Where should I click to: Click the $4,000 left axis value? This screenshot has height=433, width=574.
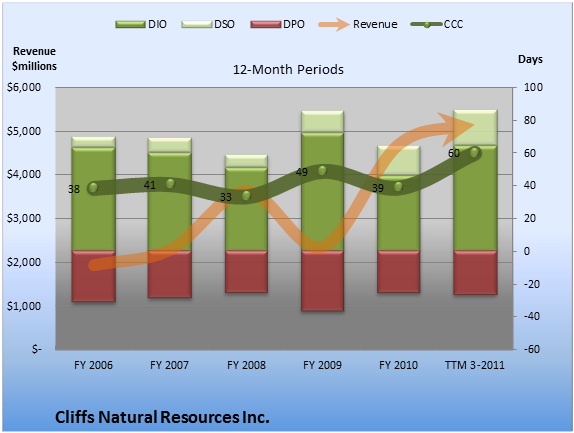coord(24,175)
